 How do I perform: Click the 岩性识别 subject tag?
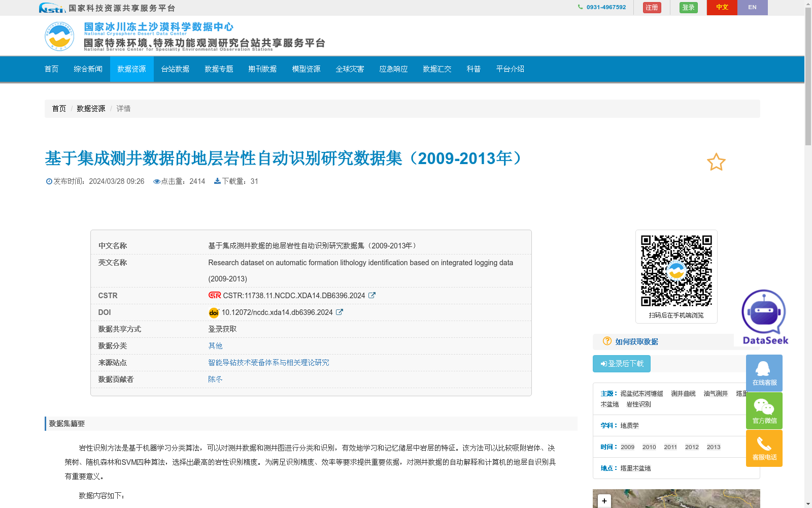click(638, 404)
